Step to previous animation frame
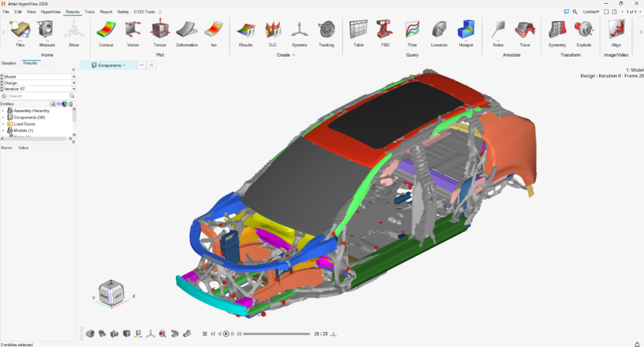The height and width of the screenshot is (347, 644). point(219,334)
